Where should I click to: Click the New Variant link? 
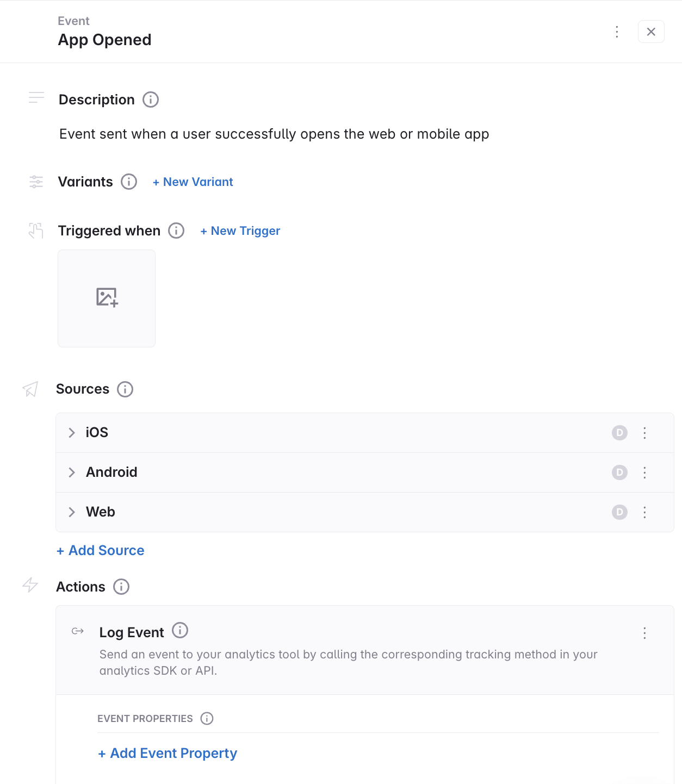coord(193,182)
